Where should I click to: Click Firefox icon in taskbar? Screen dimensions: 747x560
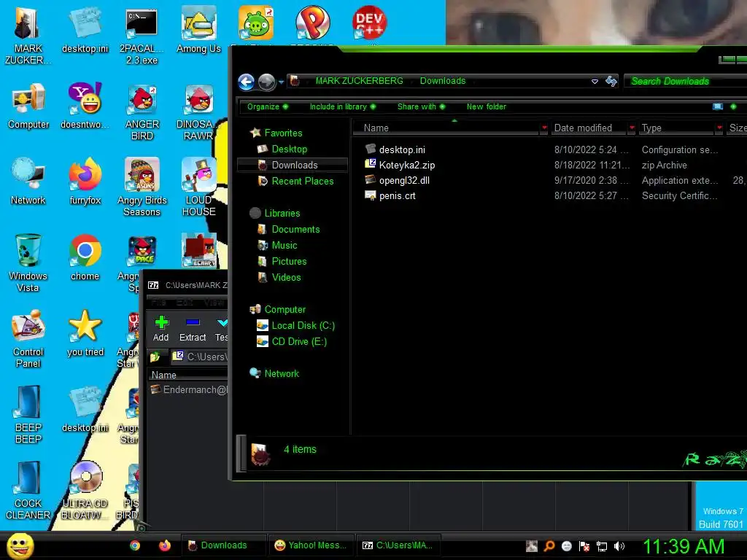pyautogui.click(x=165, y=545)
